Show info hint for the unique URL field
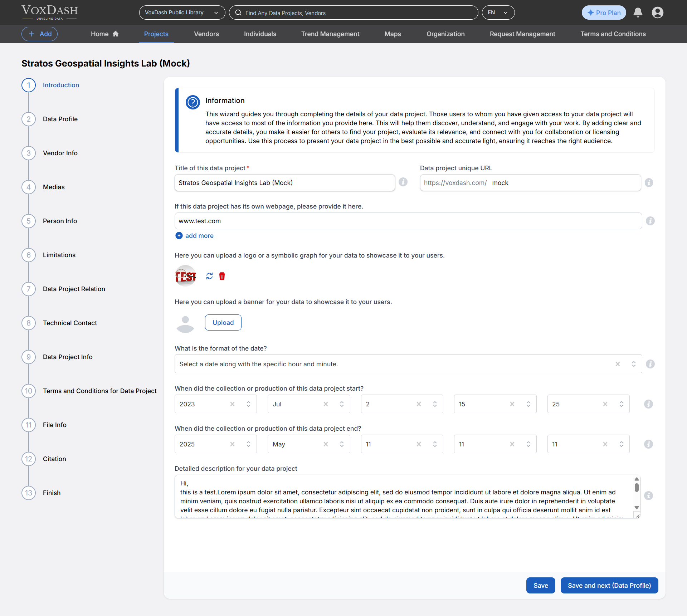687x616 pixels. click(x=649, y=182)
